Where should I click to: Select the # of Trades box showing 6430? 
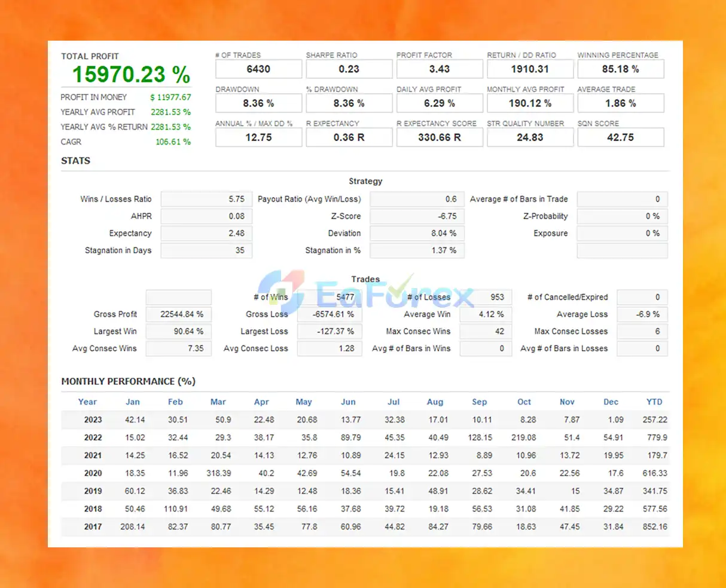coord(258,69)
